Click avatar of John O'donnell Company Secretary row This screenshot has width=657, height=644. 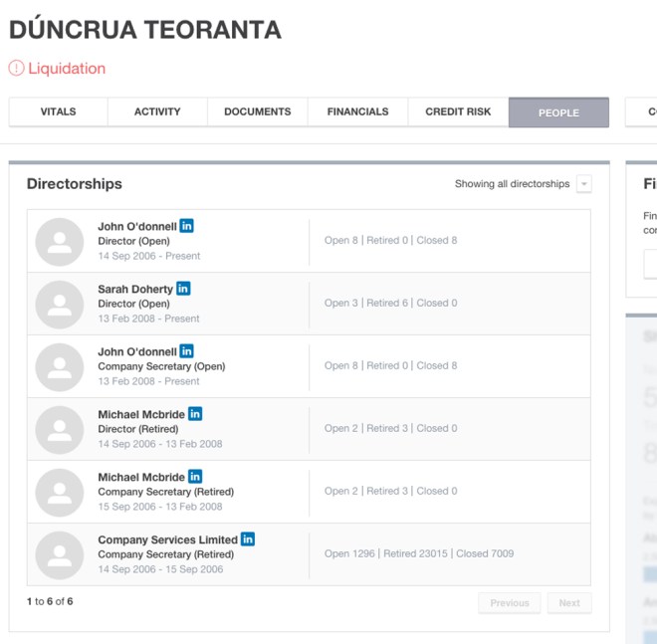point(60,367)
